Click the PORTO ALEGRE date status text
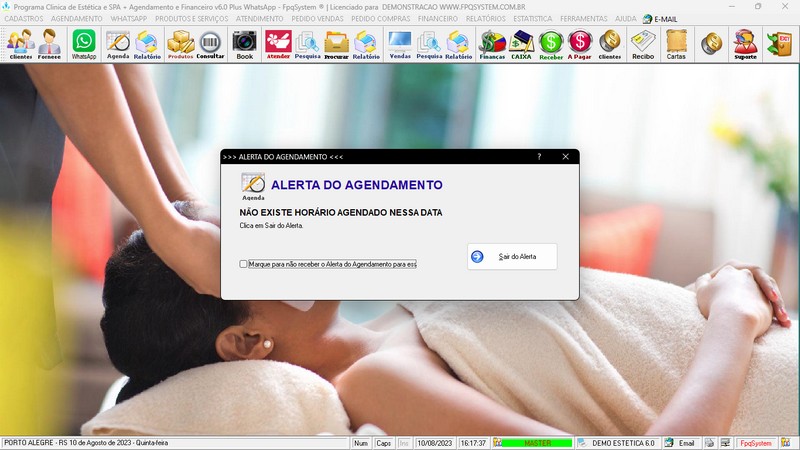Screen dimensions: 800x450 click(x=86, y=443)
